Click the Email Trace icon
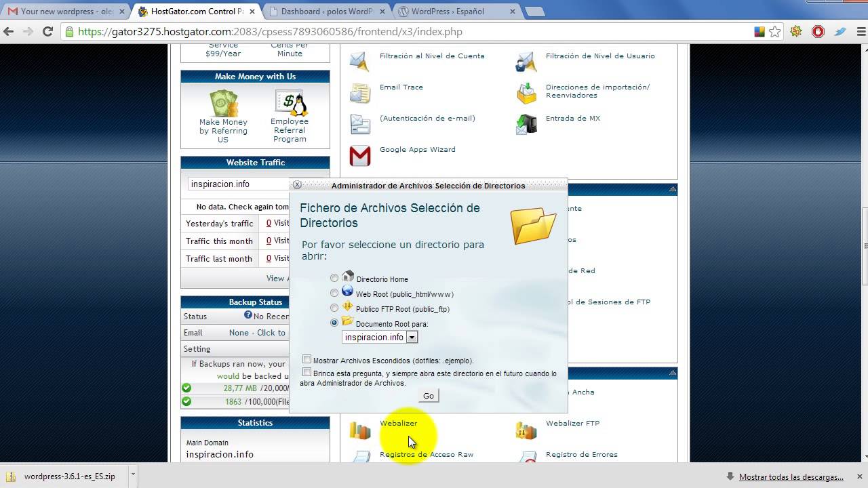Screen dimensions: 868x488 tap(359, 93)
